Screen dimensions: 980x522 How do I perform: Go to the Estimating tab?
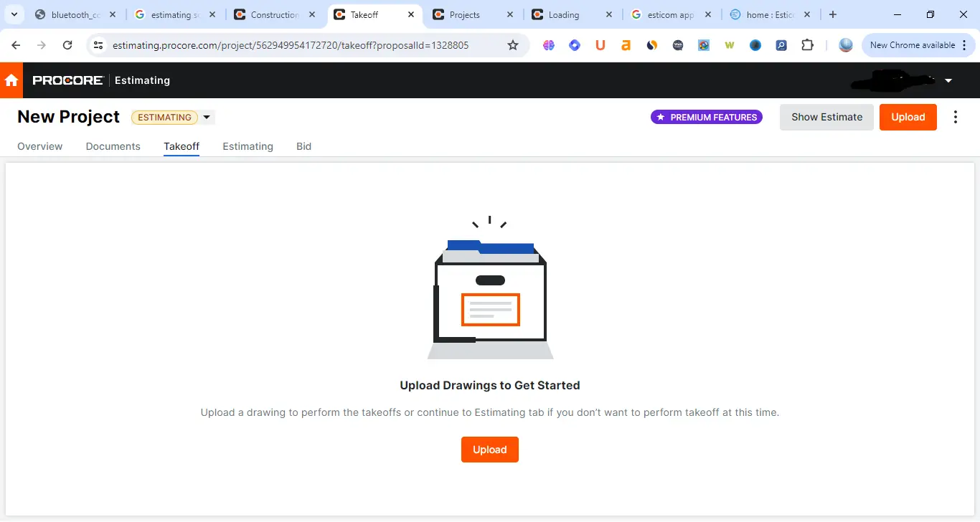click(x=248, y=146)
